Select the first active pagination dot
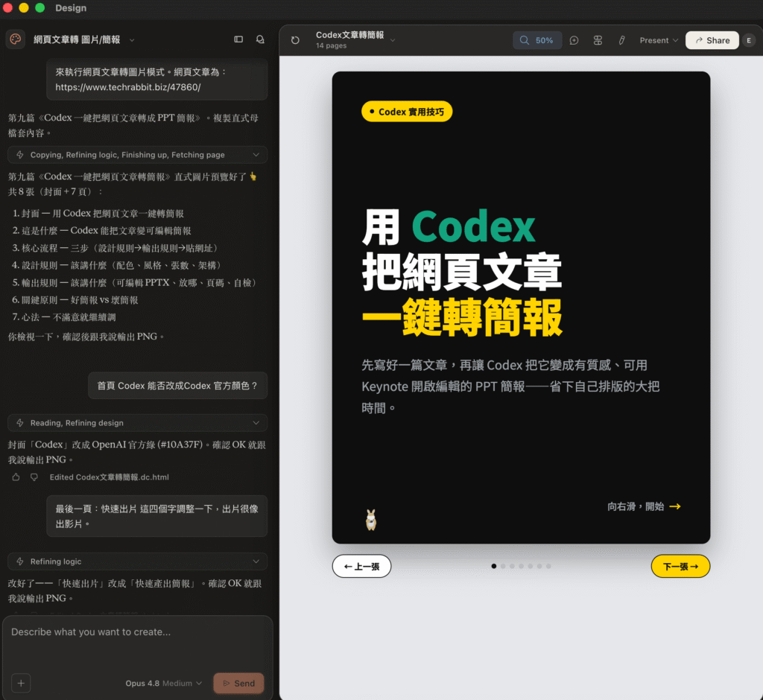The width and height of the screenshot is (763, 700). click(494, 566)
